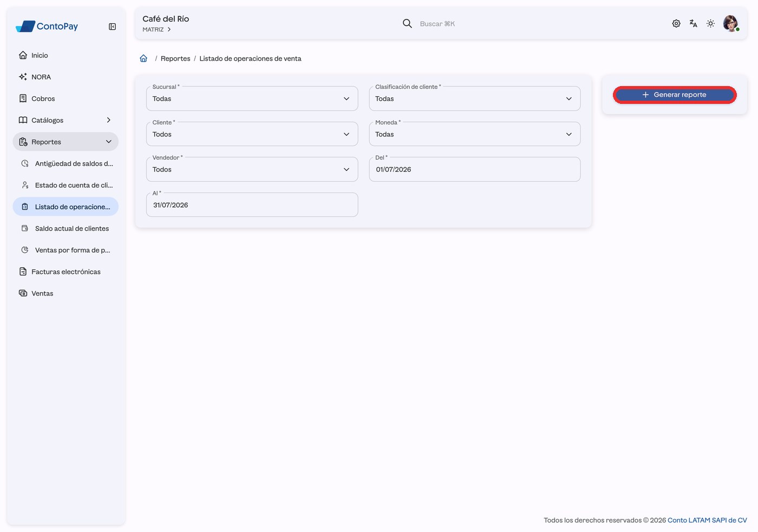This screenshot has width=758, height=532.
Task: Open Antigüedad de saldos report
Action: (x=66, y=163)
